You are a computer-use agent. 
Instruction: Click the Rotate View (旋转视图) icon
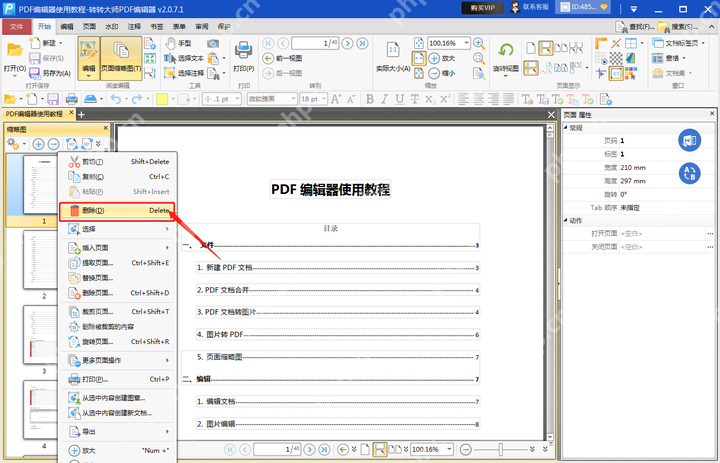(506, 57)
